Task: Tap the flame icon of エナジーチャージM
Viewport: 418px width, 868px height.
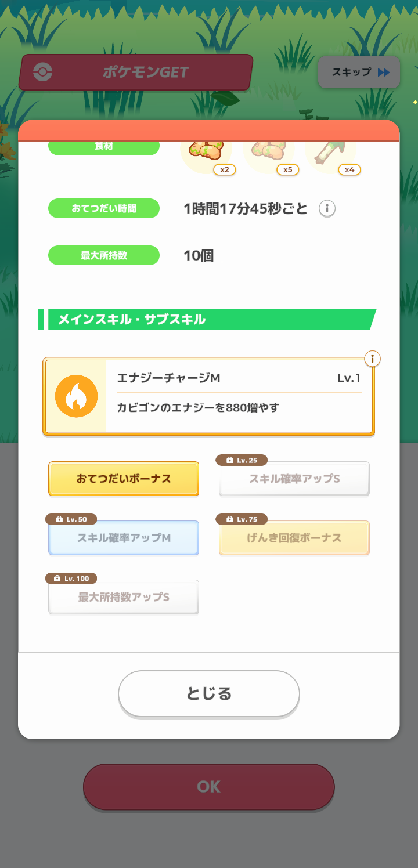Action: [x=76, y=396]
